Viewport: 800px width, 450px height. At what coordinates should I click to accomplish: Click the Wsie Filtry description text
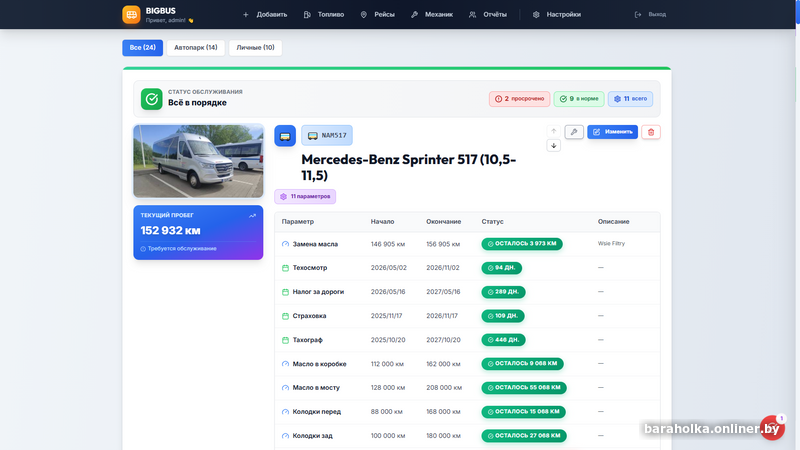click(611, 244)
